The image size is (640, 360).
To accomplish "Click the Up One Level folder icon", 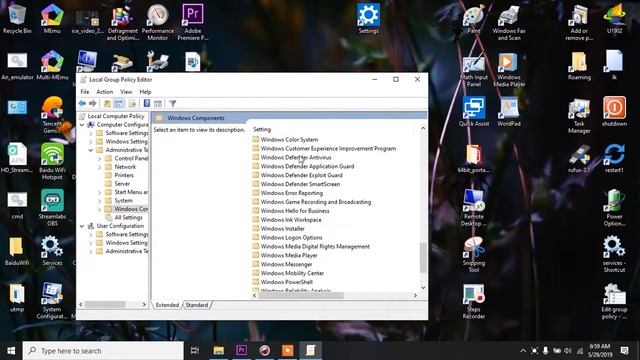I will [107, 104].
